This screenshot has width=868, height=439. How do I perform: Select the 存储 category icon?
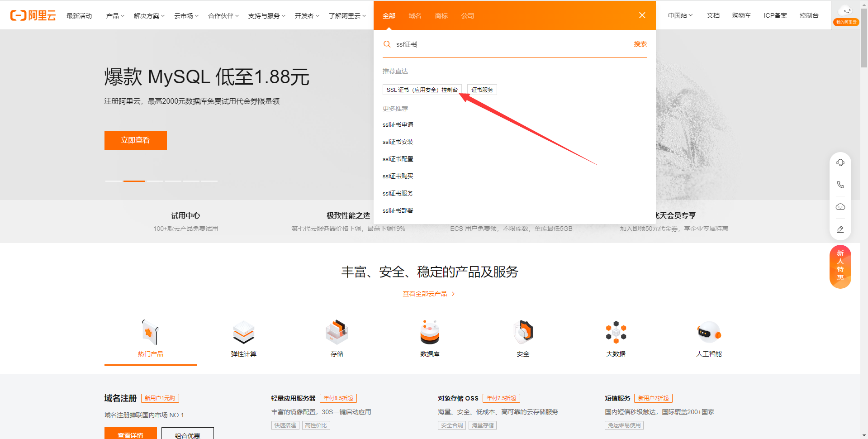pyautogui.click(x=337, y=333)
